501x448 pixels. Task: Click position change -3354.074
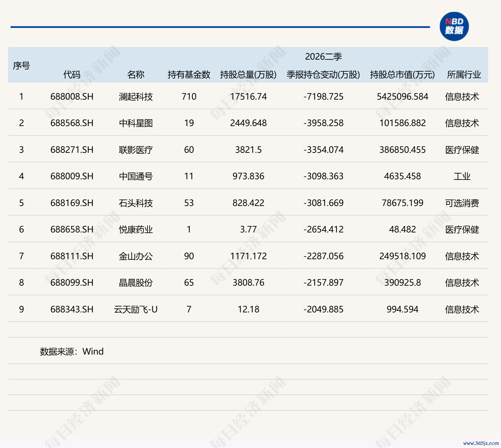(323, 150)
